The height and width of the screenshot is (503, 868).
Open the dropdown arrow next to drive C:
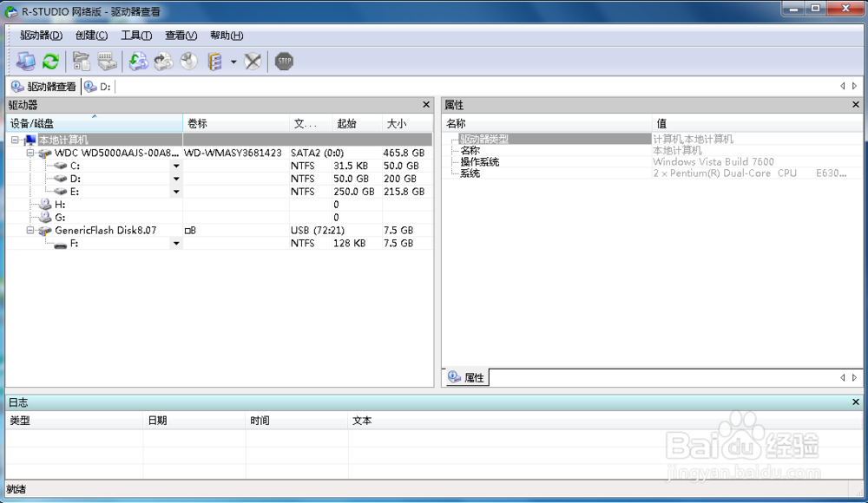tap(176, 166)
